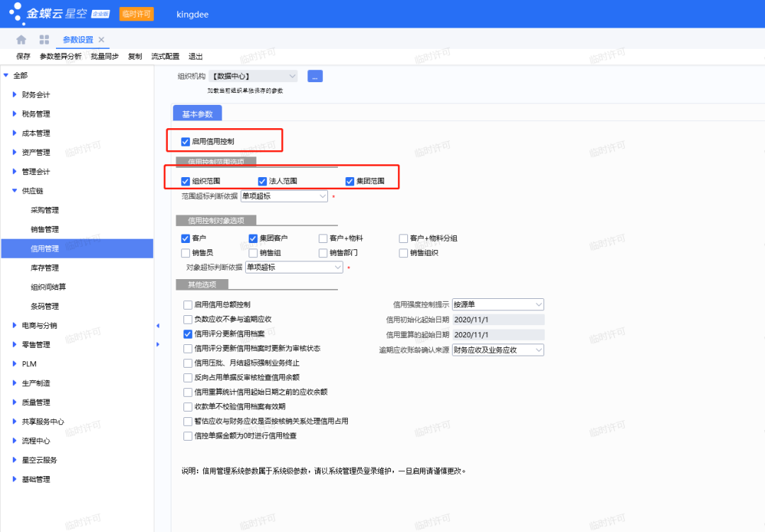Click 信用初始化起始日期 field
The width and height of the screenshot is (765, 532).
498,319
